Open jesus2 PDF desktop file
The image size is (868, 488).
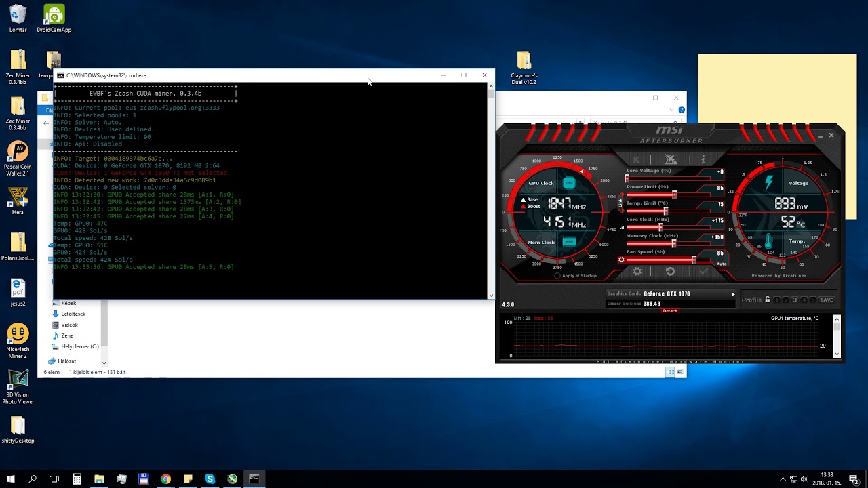(x=18, y=292)
